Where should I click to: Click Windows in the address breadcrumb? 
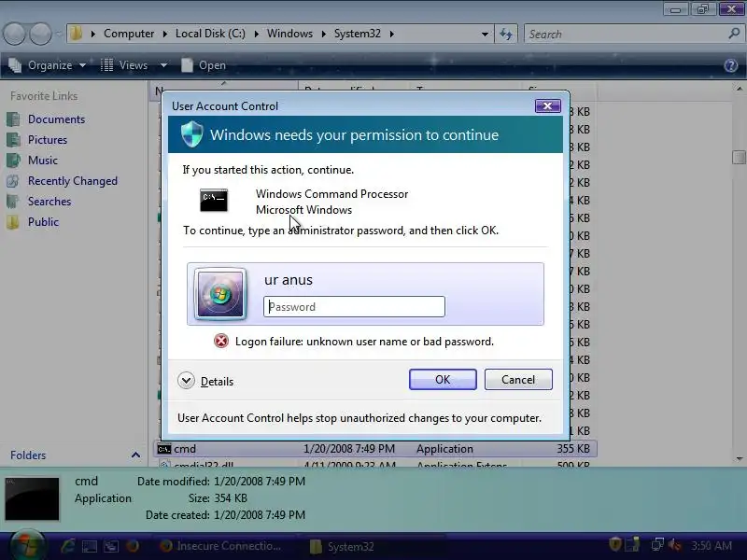click(289, 34)
